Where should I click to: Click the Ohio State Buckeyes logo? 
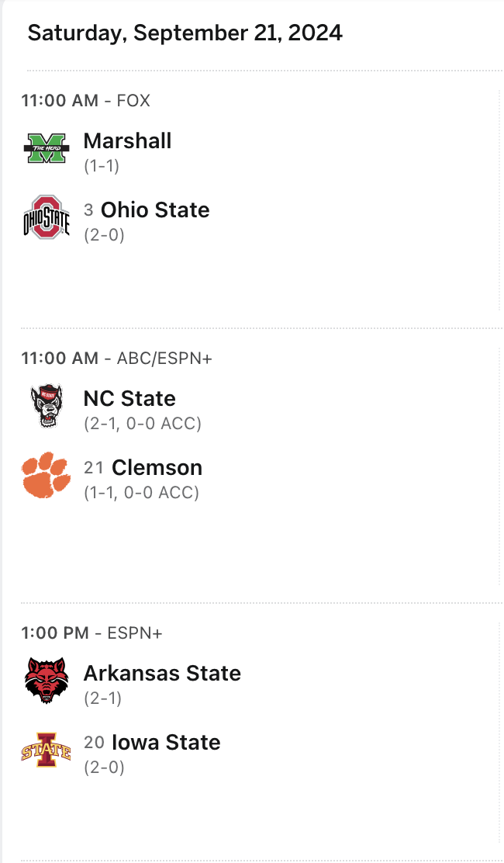(x=47, y=217)
